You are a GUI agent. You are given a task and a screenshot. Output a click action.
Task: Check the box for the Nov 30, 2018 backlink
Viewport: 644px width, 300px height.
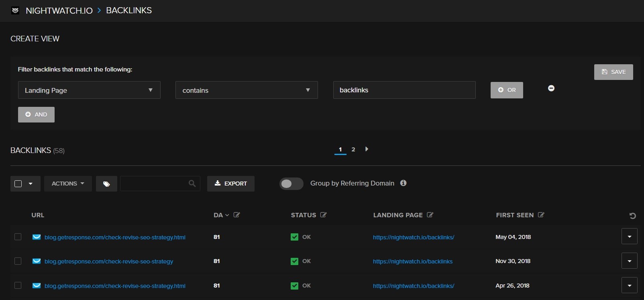[18, 261]
